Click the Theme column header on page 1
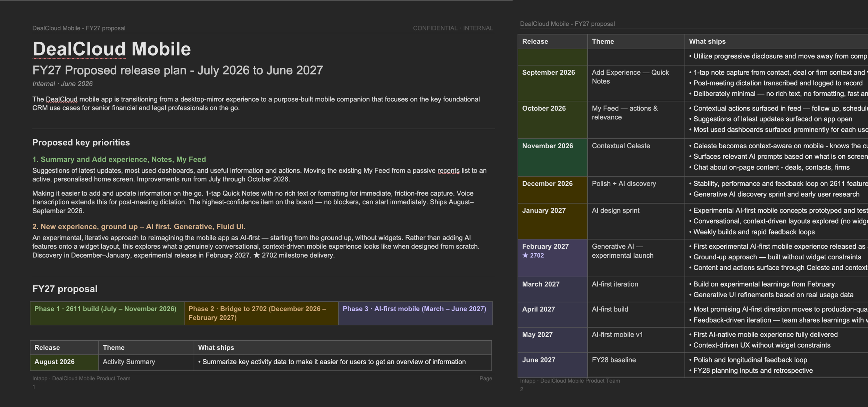 click(x=146, y=348)
